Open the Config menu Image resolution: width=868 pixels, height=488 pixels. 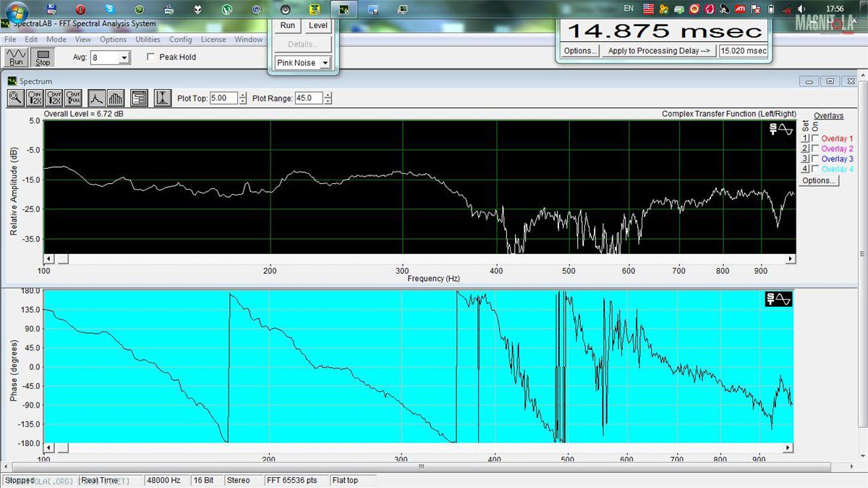181,40
